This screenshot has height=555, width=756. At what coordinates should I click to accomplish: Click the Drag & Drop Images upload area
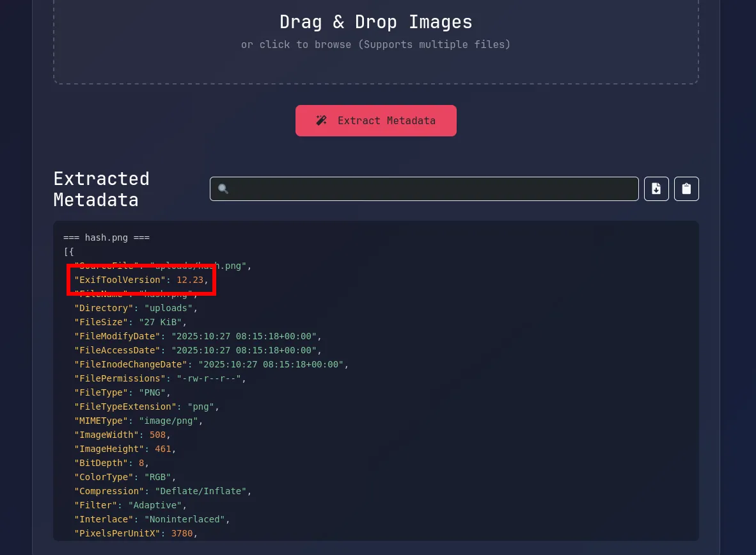(375, 38)
